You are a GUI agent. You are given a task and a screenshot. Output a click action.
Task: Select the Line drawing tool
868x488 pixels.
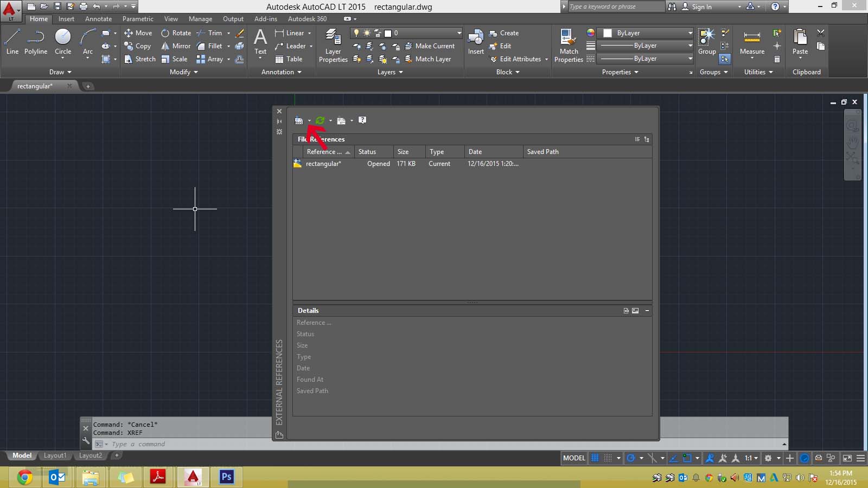12,42
